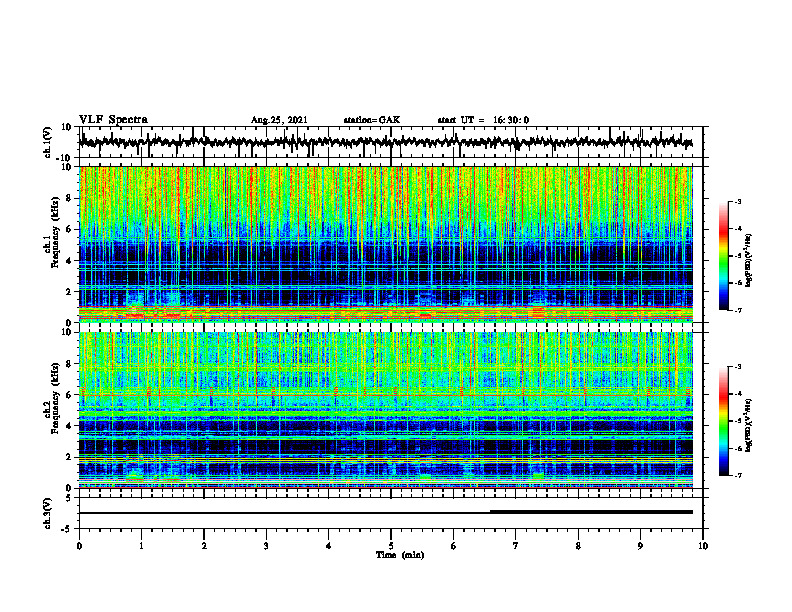
Task: Select the "start UT = 16:30:0" text
Action: point(483,120)
